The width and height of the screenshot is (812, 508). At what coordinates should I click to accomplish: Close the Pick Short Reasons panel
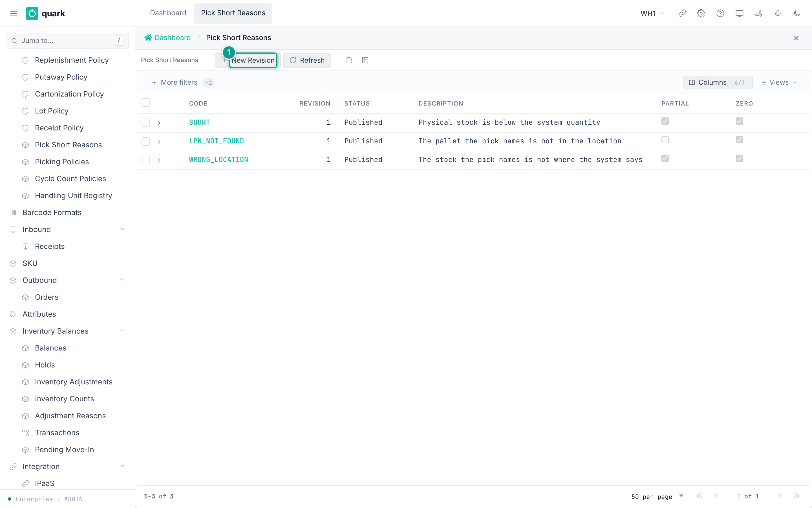pos(796,38)
